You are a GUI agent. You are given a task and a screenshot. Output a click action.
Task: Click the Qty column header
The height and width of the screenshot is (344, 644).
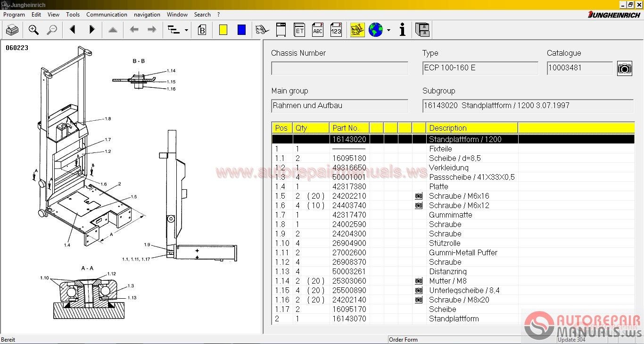coord(311,128)
